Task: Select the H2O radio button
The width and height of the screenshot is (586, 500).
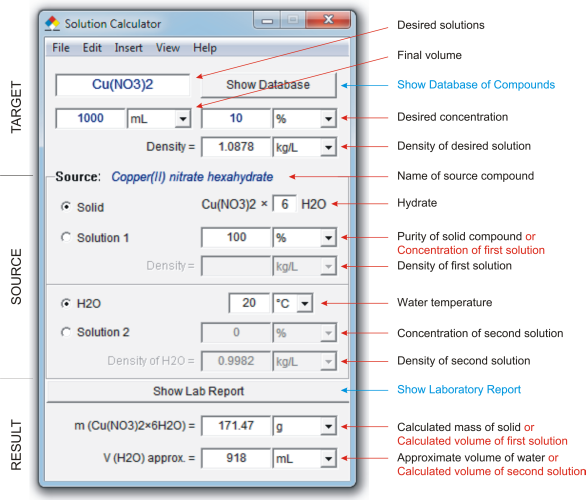Action: 66,303
